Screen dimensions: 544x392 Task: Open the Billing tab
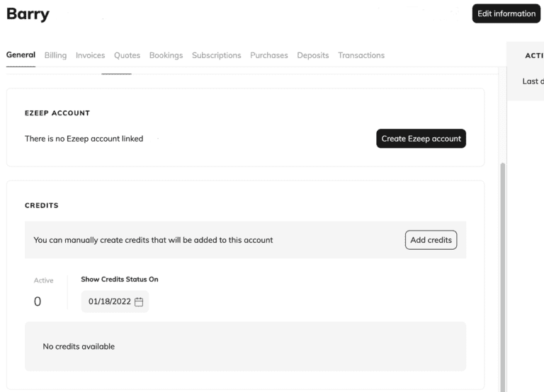[x=55, y=55]
